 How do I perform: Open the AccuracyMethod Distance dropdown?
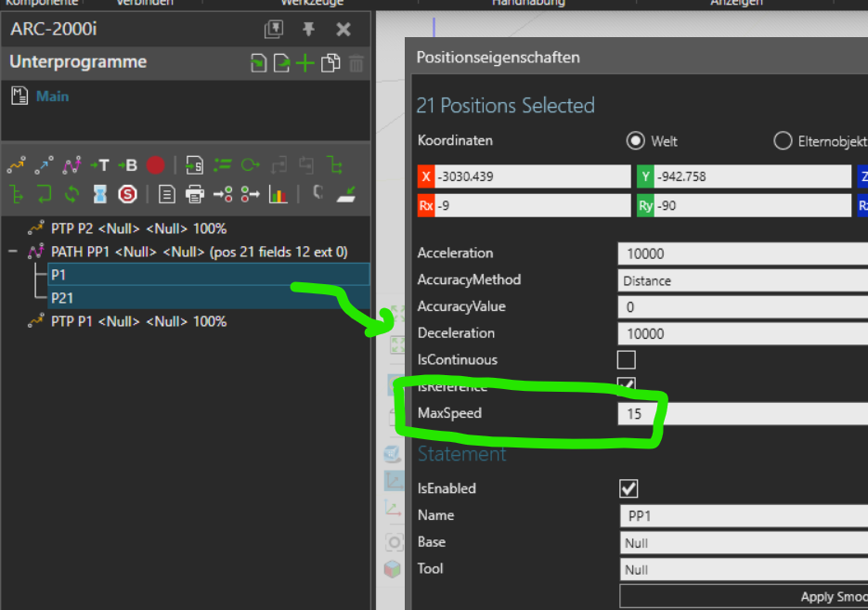743,280
